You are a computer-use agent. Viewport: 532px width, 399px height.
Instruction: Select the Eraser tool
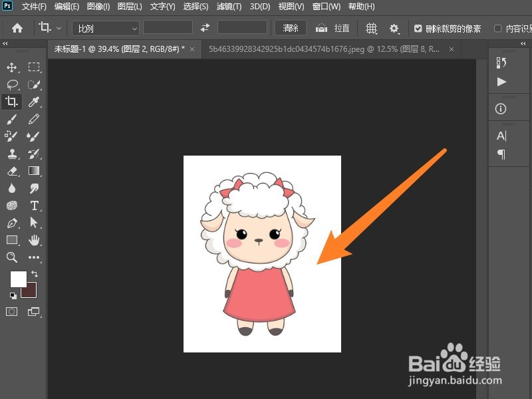[12, 171]
